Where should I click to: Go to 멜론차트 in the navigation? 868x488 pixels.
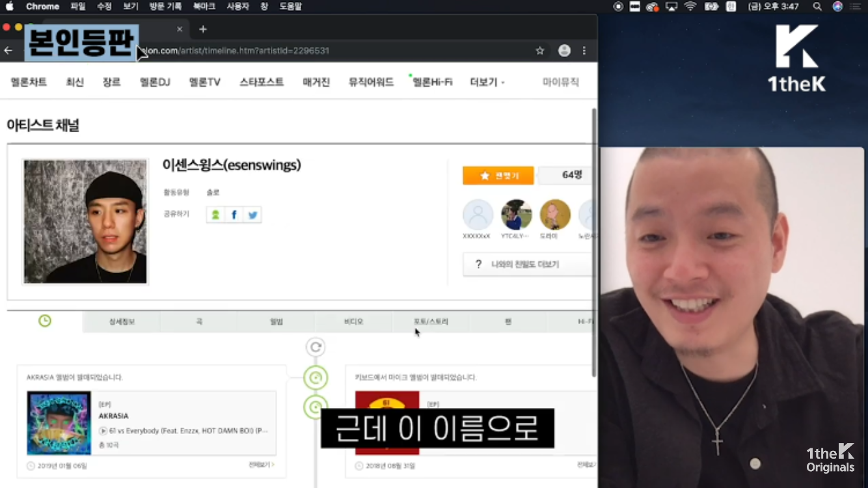29,82
